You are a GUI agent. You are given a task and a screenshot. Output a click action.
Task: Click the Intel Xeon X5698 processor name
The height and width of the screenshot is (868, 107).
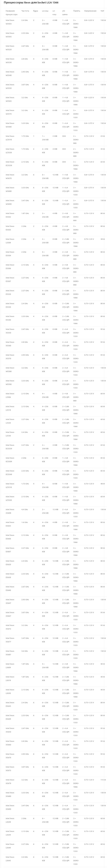pyautogui.click(x=10, y=511)
